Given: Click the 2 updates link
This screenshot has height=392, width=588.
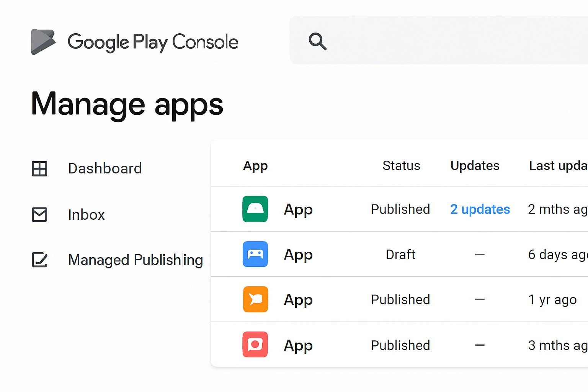Looking at the screenshot, I should pos(480,209).
